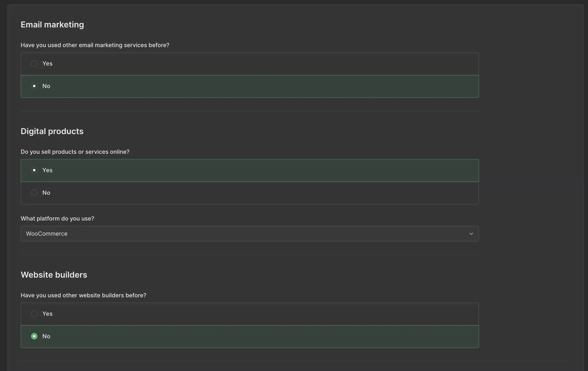The image size is (588, 371).
Task: Click 'What platform do you use?' label
Action: [57, 219]
